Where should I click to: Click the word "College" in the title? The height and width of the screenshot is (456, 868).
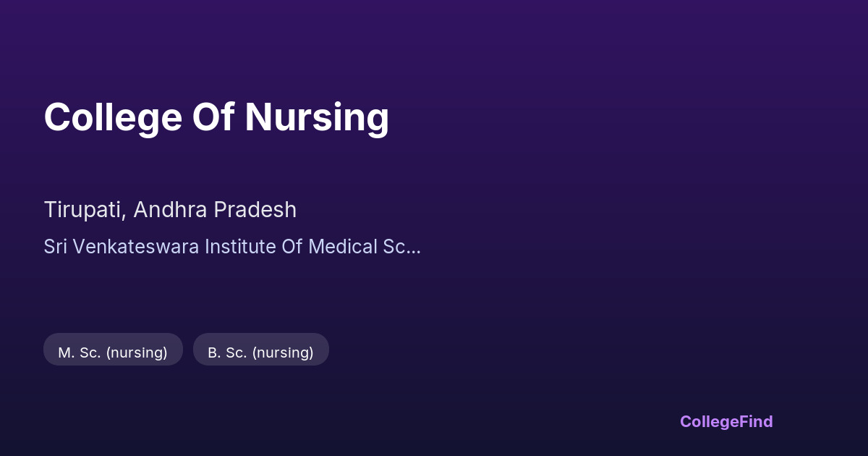tap(113, 117)
